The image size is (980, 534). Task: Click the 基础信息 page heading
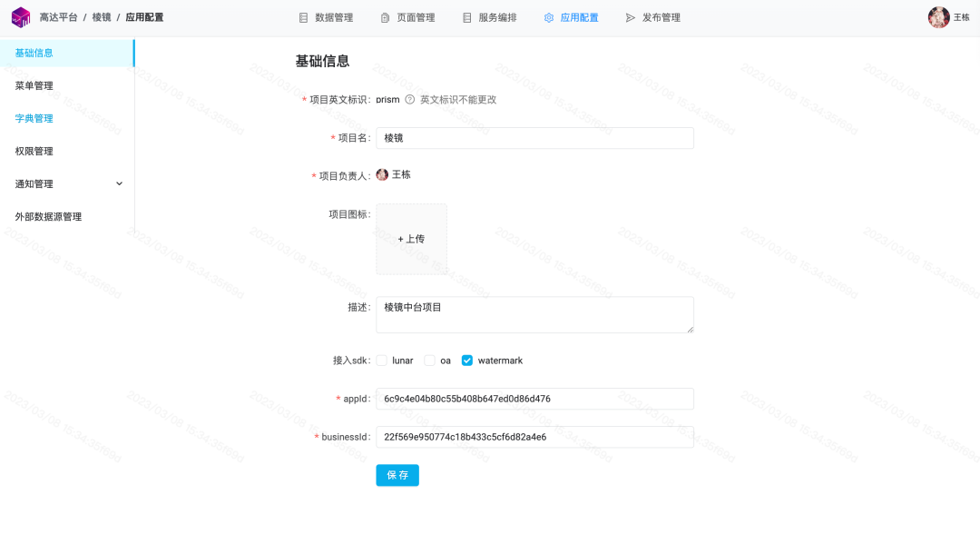[x=322, y=61]
